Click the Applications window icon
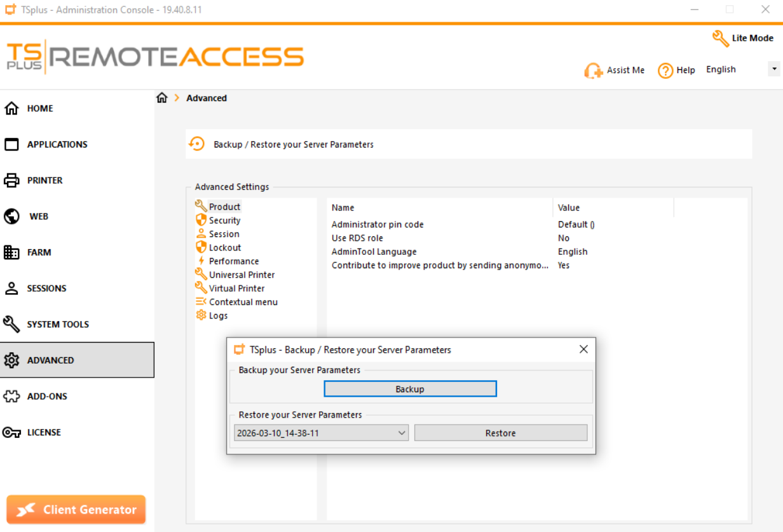 pyautogui.click(x=11, y=144)
